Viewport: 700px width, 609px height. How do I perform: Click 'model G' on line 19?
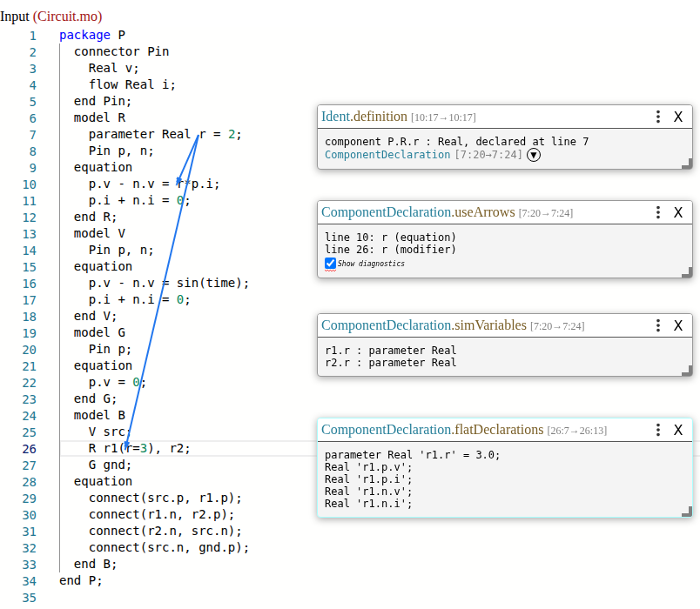(x=99, y=332)
